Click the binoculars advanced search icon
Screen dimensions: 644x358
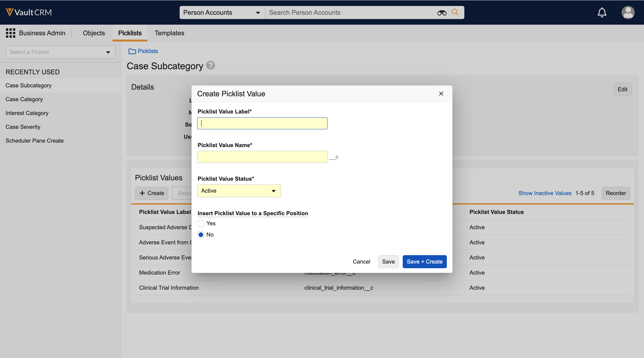pos(442,13)
